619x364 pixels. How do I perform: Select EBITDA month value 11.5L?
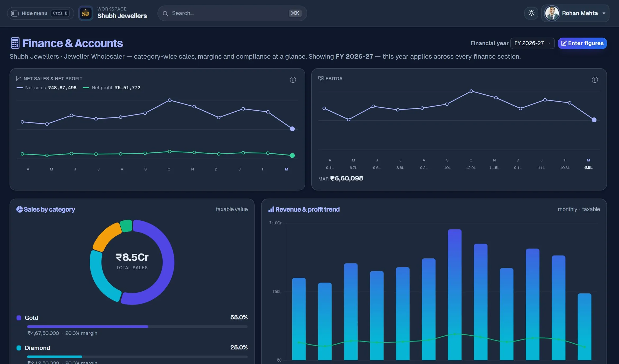[x=494, y=168]
